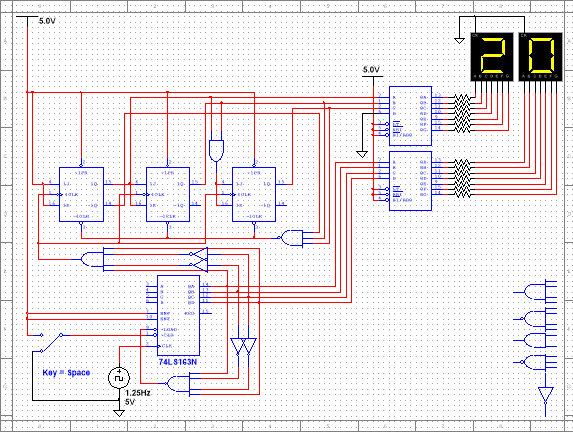573x432 pixels.
Task: Click the 5V amplitude label under 1.25Hz
Action: pos(130,402)
